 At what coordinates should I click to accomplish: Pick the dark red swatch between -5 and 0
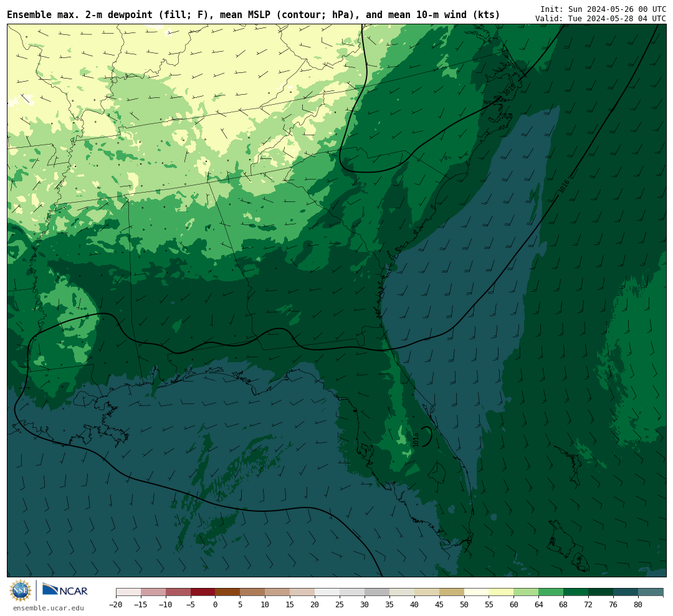point(203,592)
